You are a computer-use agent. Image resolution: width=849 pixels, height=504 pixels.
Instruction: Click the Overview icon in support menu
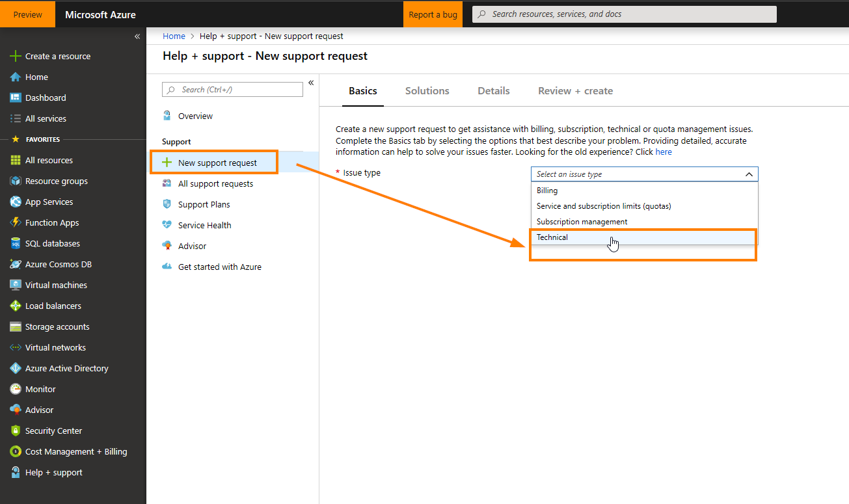[x=167, y=116]
